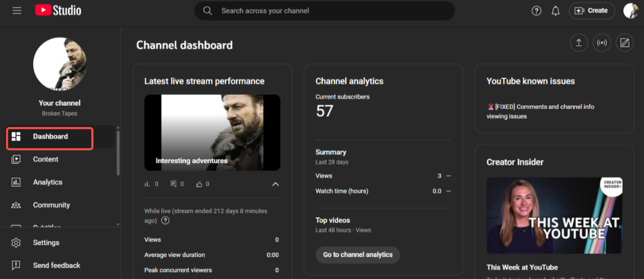Click the Go live broadcast icon

tap(602, 43)
